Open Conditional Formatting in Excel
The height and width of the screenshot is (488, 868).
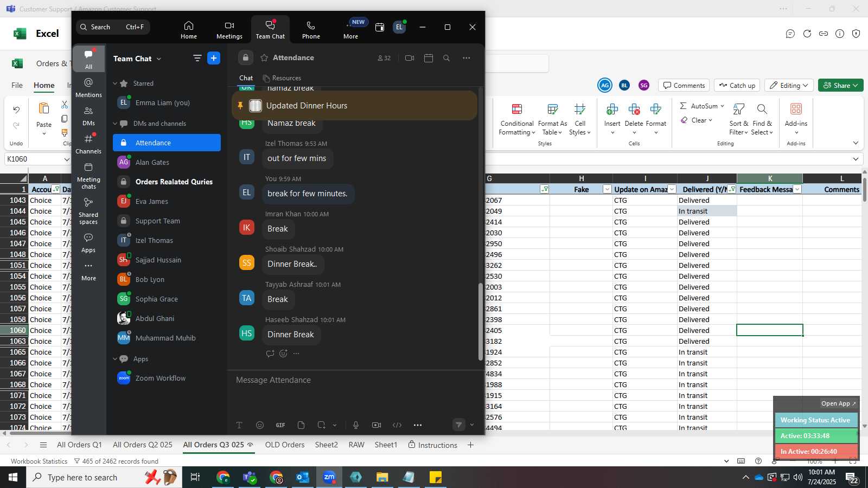point(517,120)
